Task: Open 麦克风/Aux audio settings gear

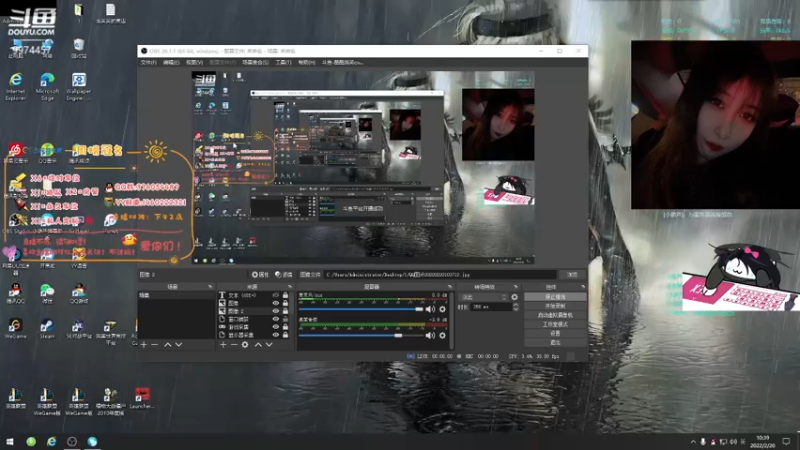Action: tap(442, 309)
